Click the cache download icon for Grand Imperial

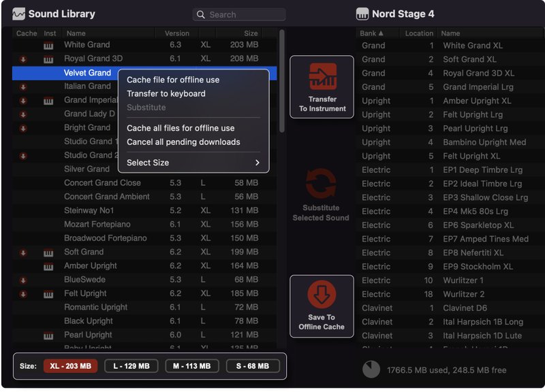(23, 101)
